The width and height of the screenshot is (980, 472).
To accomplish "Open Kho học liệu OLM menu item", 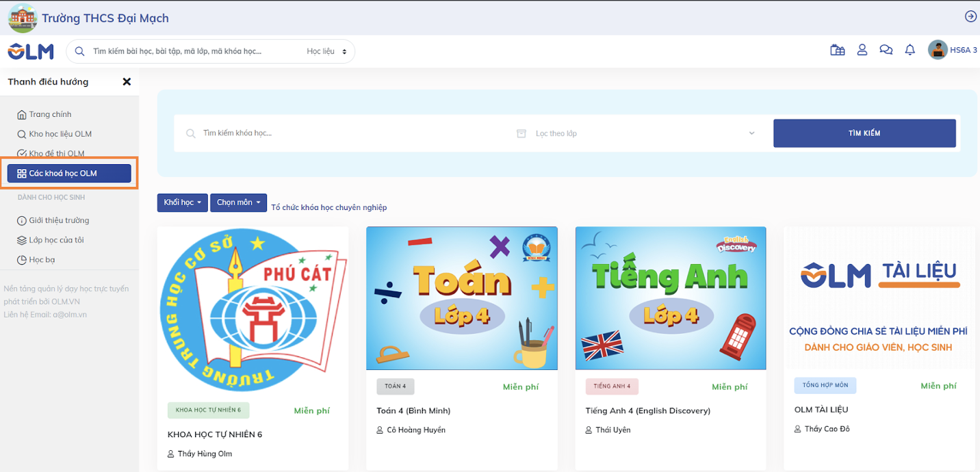I will [60, 134].
